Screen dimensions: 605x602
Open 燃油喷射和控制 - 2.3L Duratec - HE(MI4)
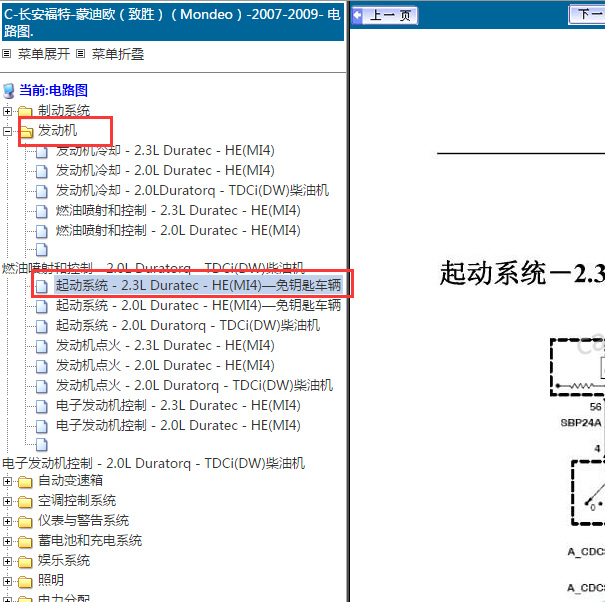tap(178, 210)
